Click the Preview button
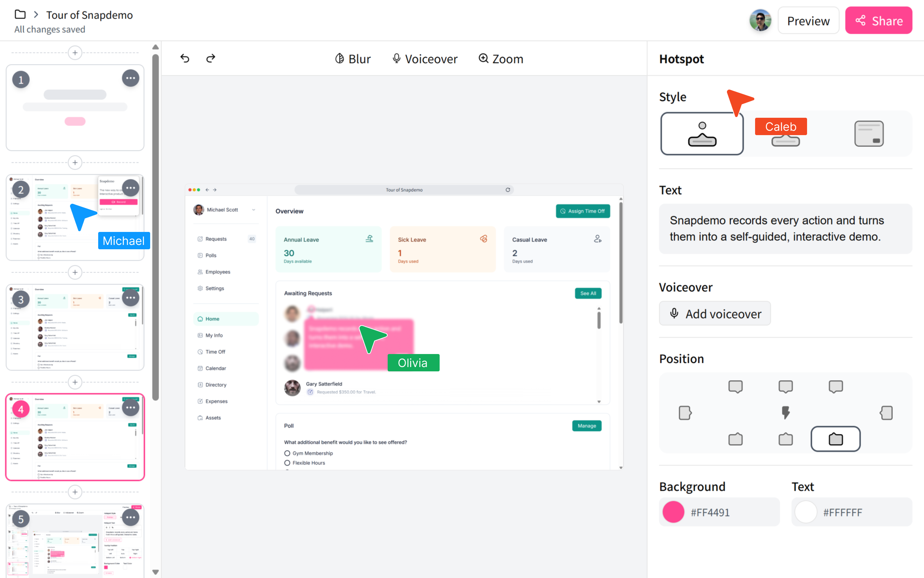 808,21
